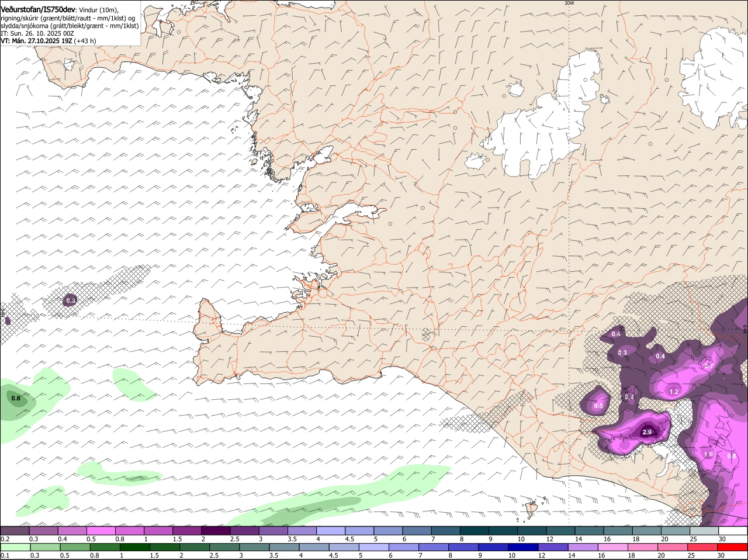
Task: Select the bright pink swatch between 0.5 and 0.8
Action: [101, 531]
